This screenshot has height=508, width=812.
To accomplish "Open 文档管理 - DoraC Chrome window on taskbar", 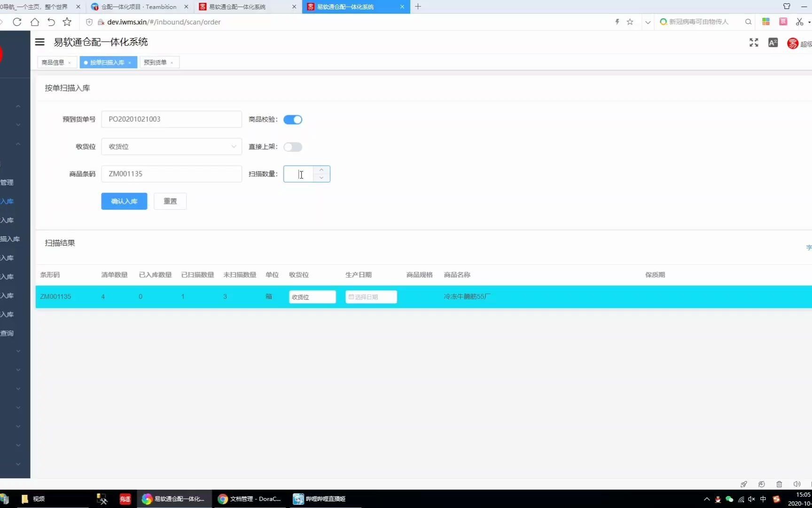I will coord(250,499).
